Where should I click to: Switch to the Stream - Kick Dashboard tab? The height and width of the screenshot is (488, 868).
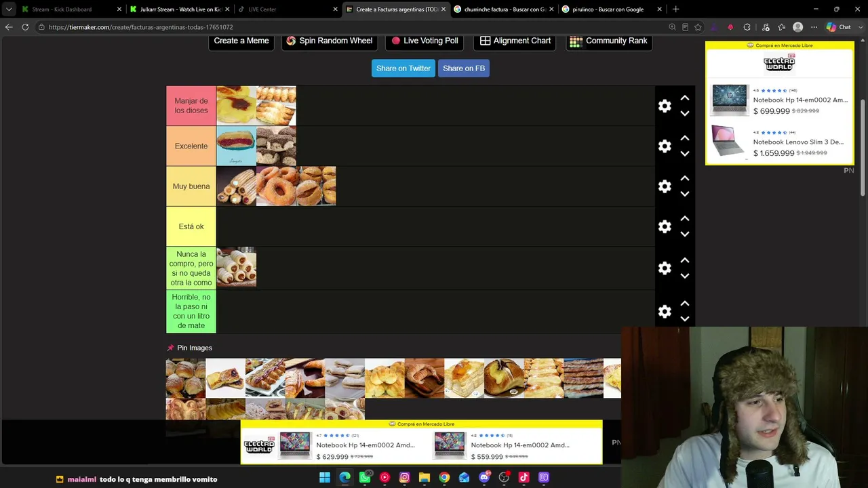click(71, 9)
